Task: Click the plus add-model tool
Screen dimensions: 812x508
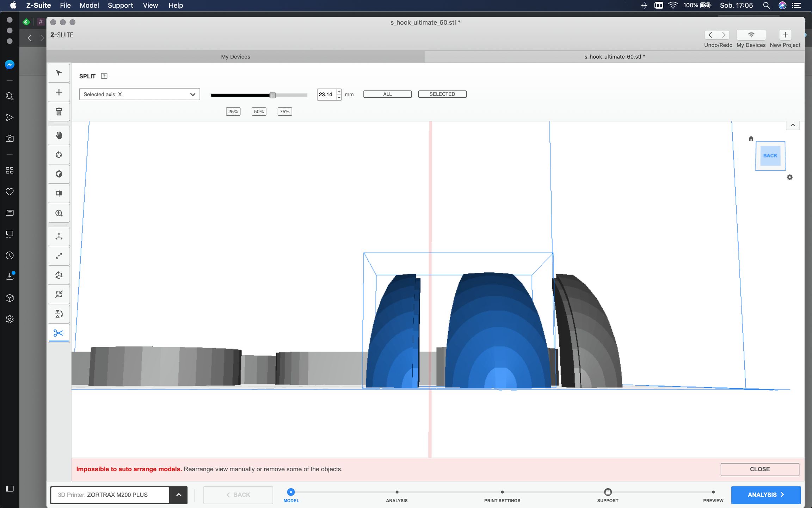Action: click(59, 92)
